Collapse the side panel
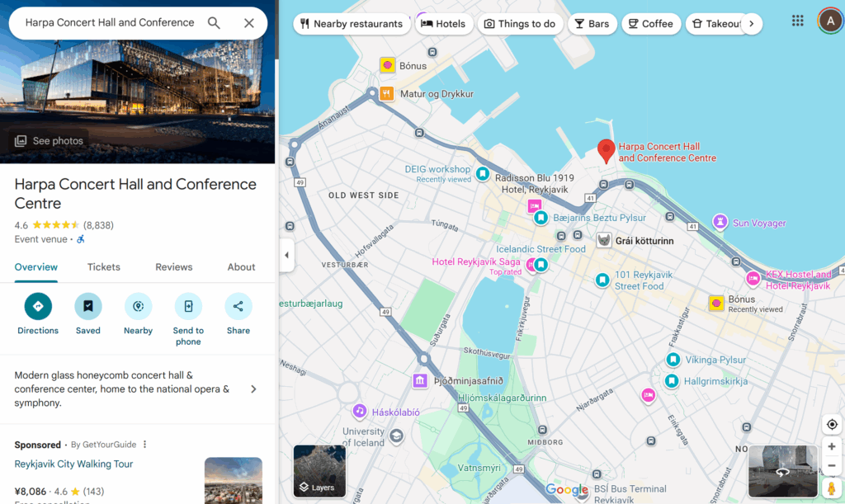The height and width of the screenshot is (504, 845). (286, 255)
